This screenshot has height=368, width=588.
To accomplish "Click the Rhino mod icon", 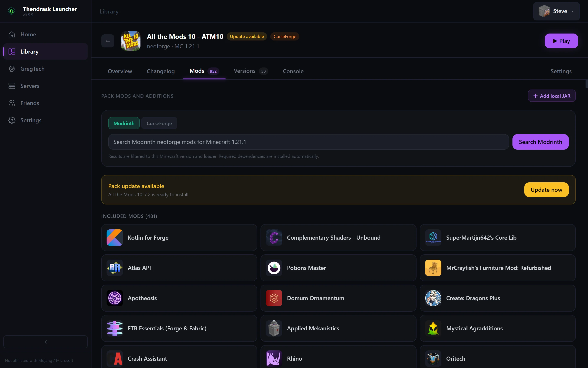I will point(274,359).
